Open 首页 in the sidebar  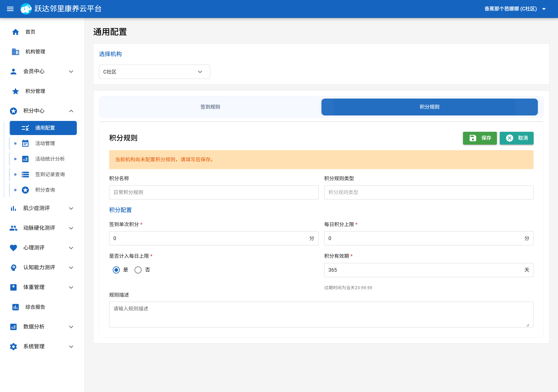[x=42, y=32]
